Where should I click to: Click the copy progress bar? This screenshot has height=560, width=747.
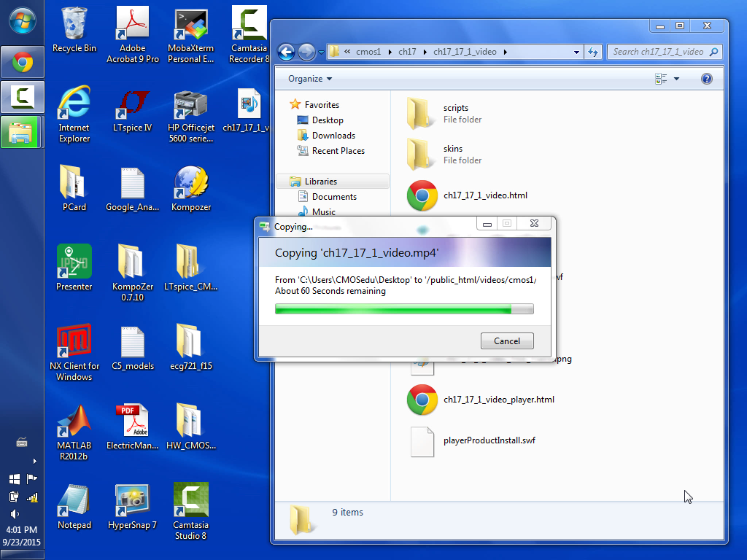pyautogui.click(x=404, y=309)
